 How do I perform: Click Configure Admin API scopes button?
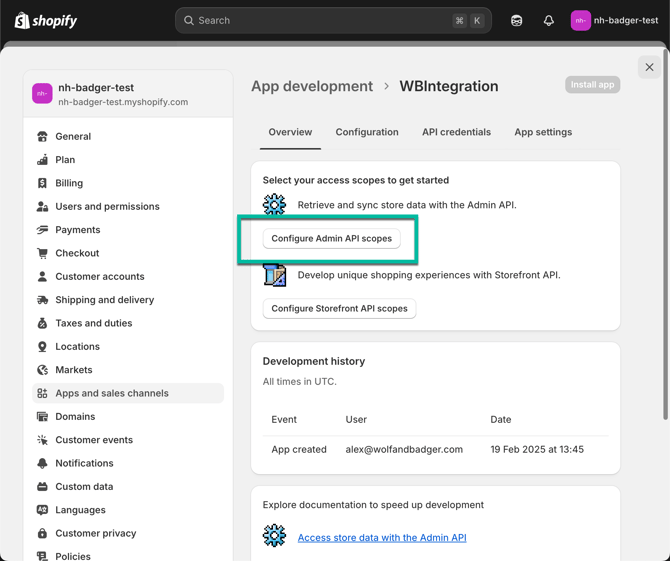coord(332,238)
